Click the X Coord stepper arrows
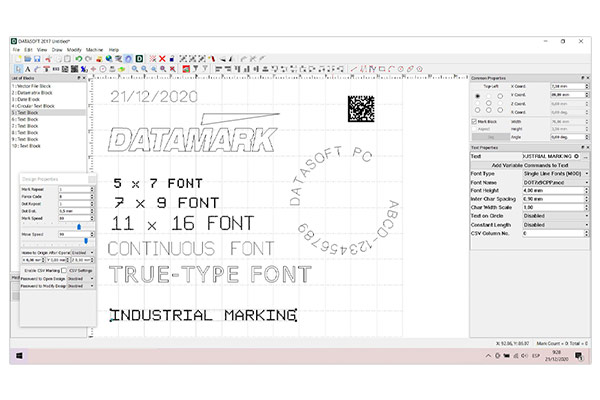Screen dimensions: 600x400 click(587, 86)
